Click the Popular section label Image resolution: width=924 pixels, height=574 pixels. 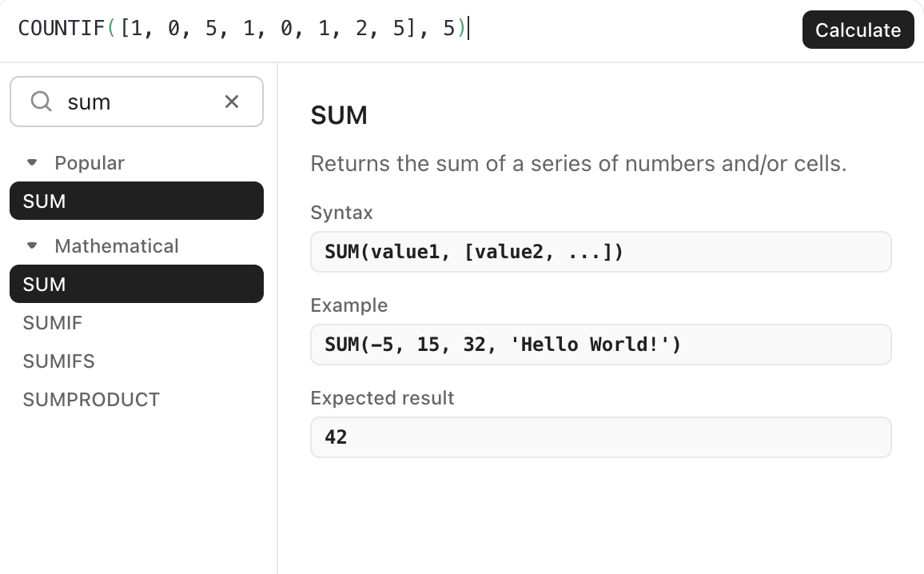click(90, 162)
